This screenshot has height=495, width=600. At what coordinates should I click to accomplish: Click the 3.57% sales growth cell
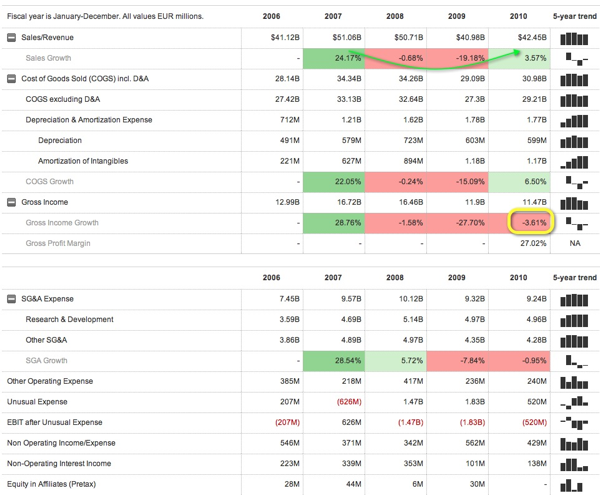(x=520, y=58)
